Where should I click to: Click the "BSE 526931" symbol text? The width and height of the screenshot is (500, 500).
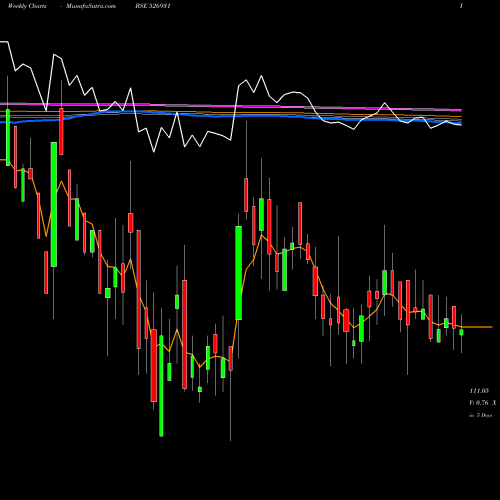click(153, 6)
